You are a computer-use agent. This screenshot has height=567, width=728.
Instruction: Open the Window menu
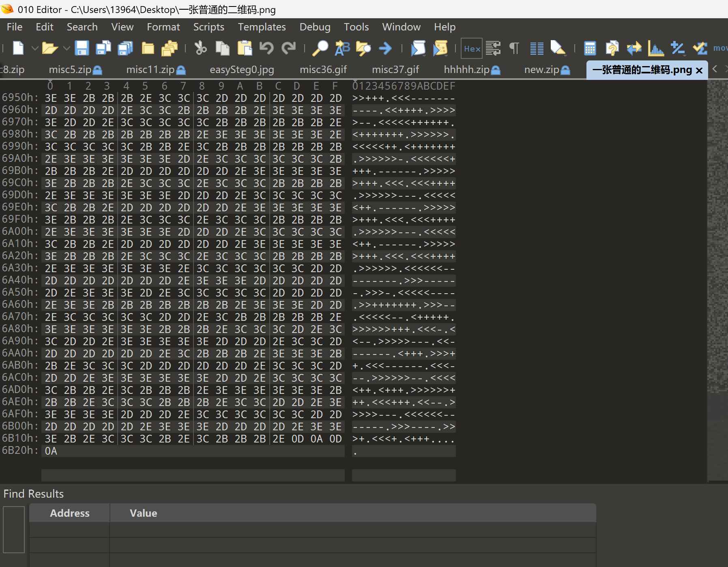[402, 27]
